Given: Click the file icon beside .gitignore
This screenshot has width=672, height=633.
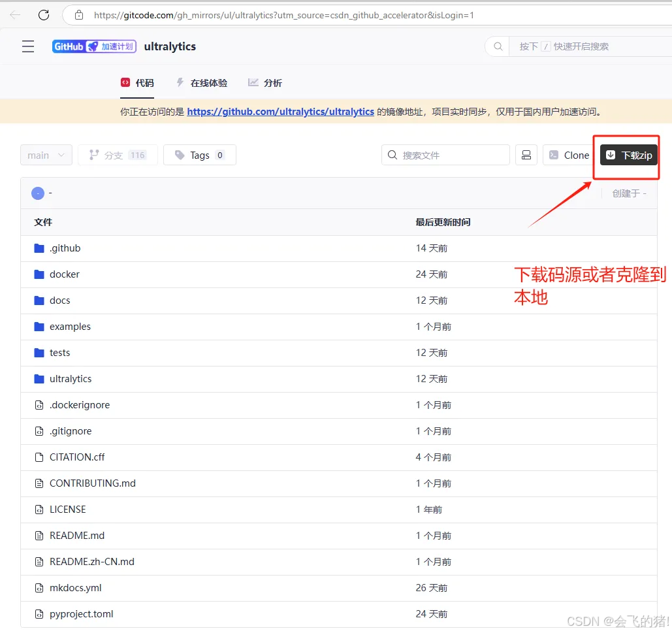Looking at the screenshot, I should pos(39,431).
